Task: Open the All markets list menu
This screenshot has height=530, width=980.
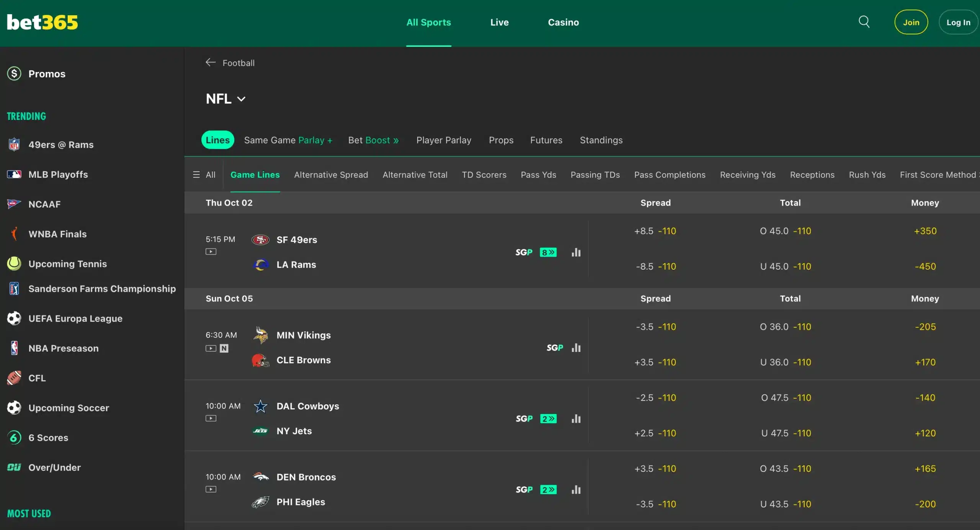Action: [204, 175]
